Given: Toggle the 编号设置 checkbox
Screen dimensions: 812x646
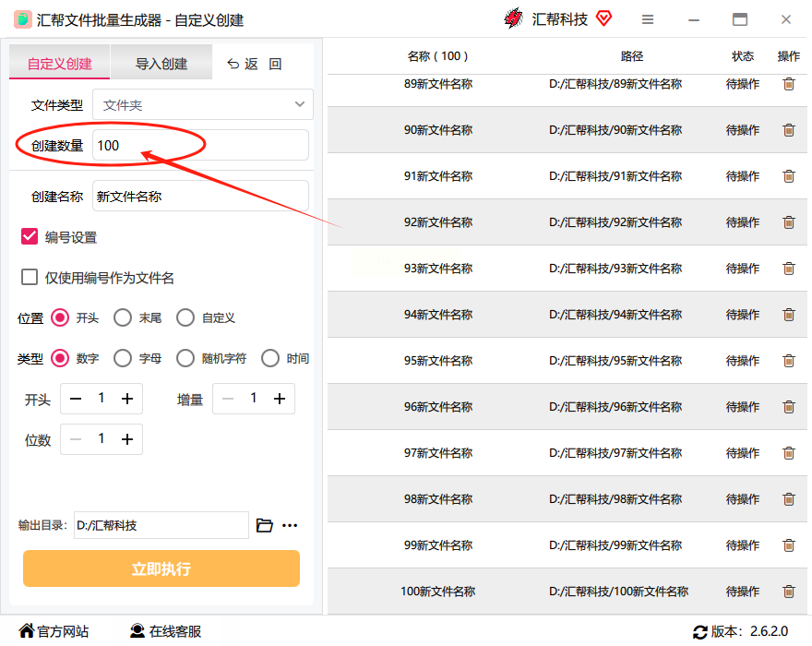Looking at the screenshot, I should [x=30, y=236].
